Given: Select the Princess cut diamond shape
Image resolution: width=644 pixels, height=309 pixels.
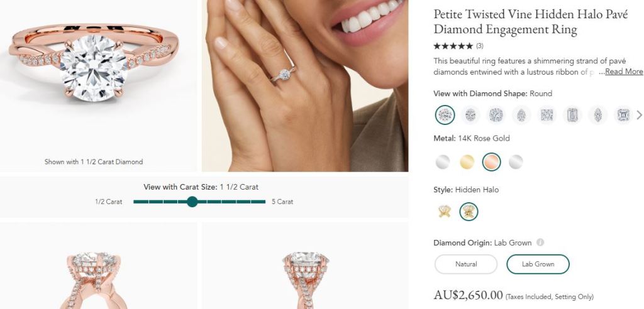Looking at the screenshot, I should point(547,115).
